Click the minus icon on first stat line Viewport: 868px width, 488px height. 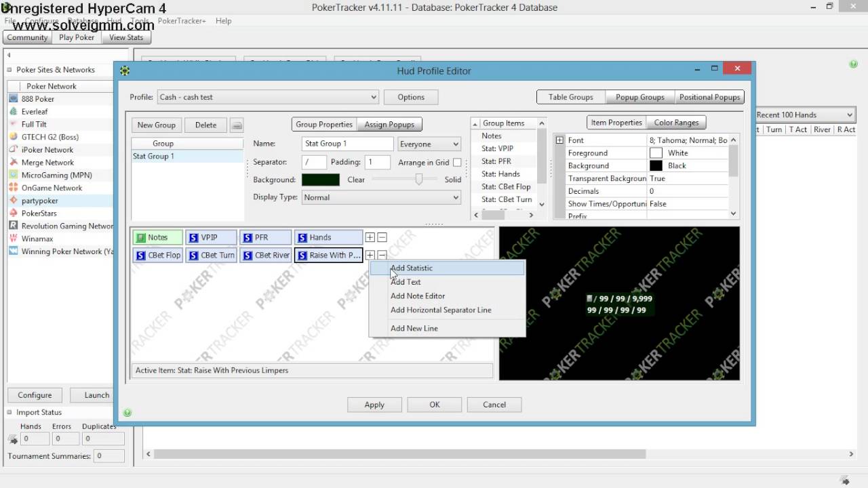[382, 238]
